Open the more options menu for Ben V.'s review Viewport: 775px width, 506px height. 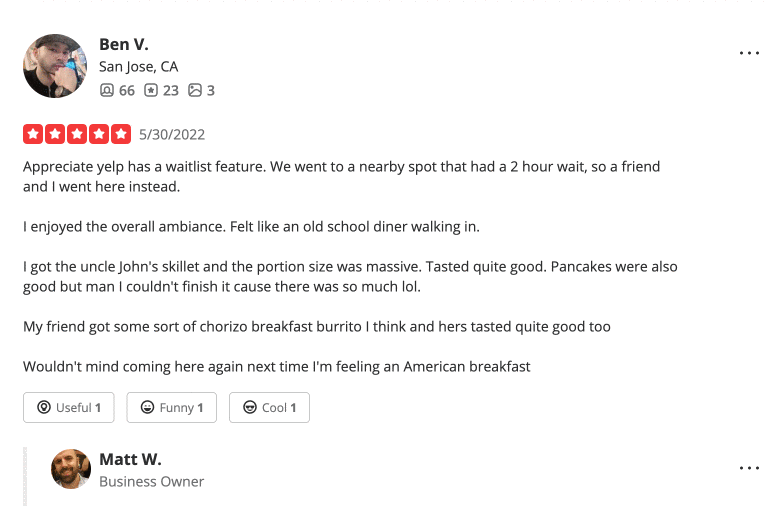point(749,52)
